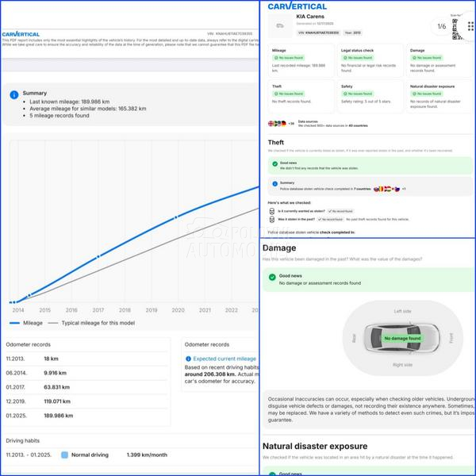Click the grid menu icon beside the page counter
This screenshot has height=476, width=476.
(470, 27)
